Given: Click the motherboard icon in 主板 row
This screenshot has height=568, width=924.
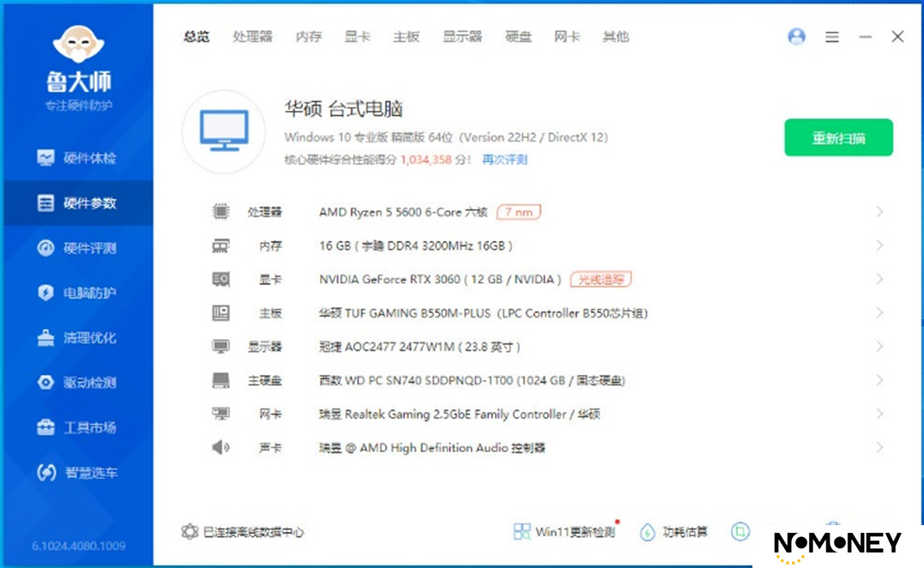Looking at the screenshot, I should [x=220, y=313].
